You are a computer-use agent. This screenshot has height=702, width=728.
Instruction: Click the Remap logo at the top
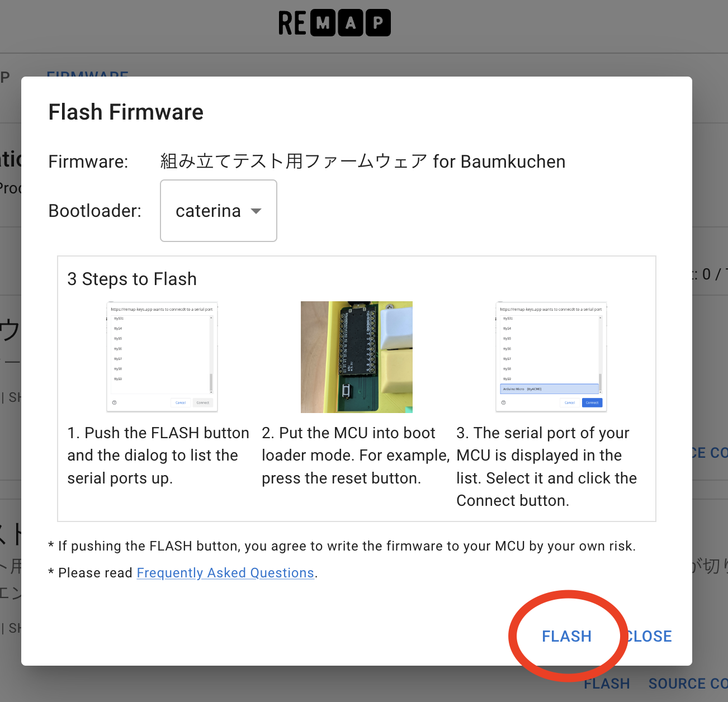(334, 22)
